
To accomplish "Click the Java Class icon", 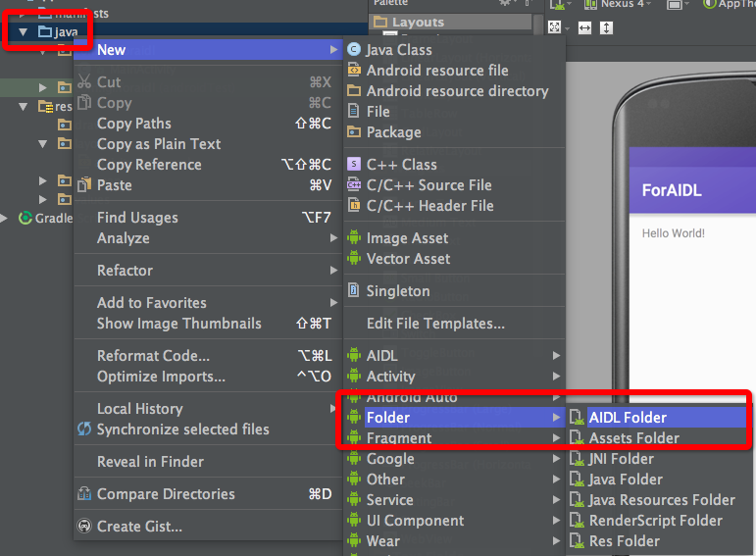I will click(x=354, y=49).
